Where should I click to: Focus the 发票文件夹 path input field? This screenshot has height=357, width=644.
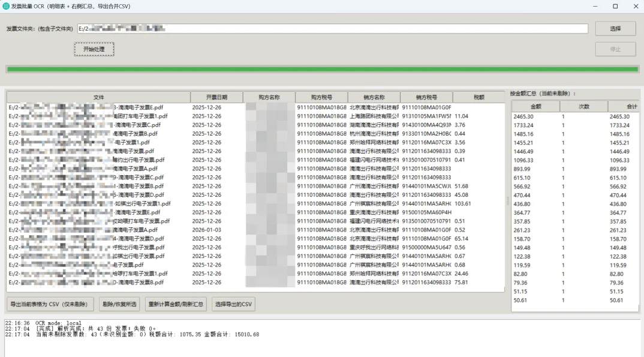click(x=333, y=28)
